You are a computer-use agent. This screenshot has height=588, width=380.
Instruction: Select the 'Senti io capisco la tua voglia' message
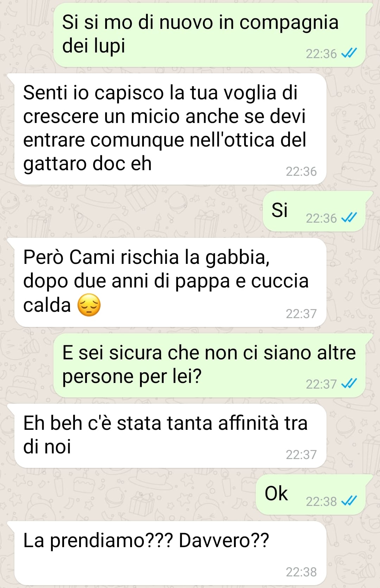click(170, 129)
